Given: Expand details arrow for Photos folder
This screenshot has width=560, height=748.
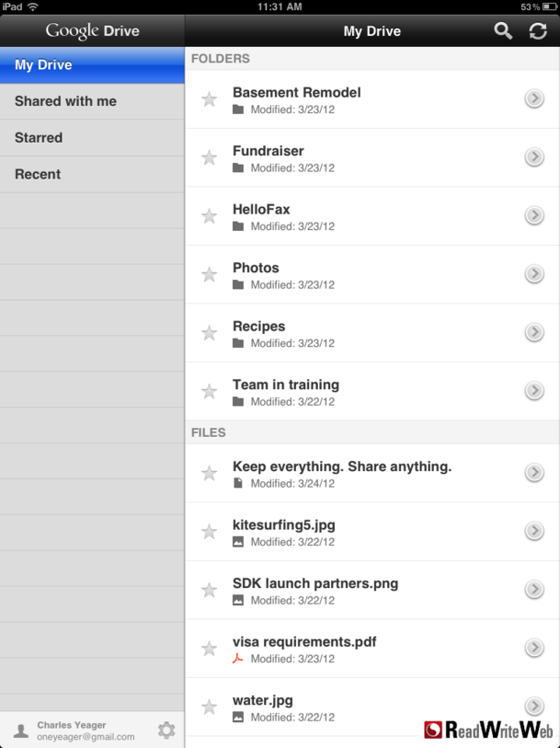Looking at the screenshot, I should point(534,274).
